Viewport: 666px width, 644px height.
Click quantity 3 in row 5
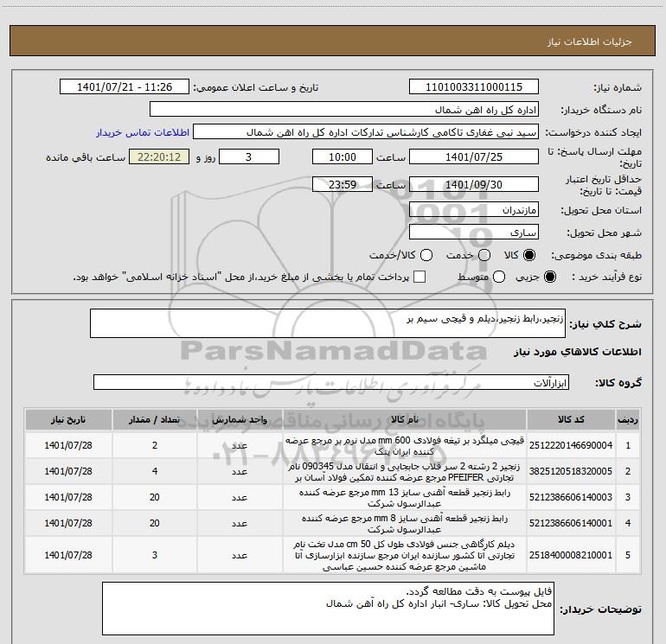tap(155, 555)
